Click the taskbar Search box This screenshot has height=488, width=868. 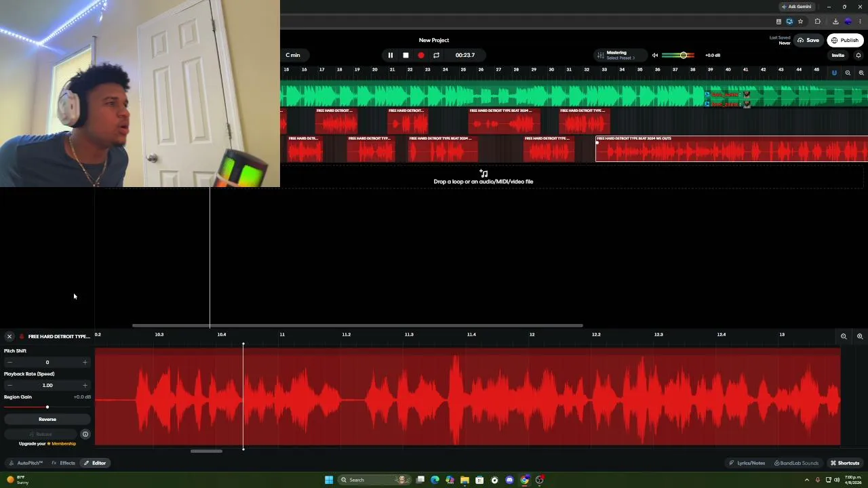point(375,480)
